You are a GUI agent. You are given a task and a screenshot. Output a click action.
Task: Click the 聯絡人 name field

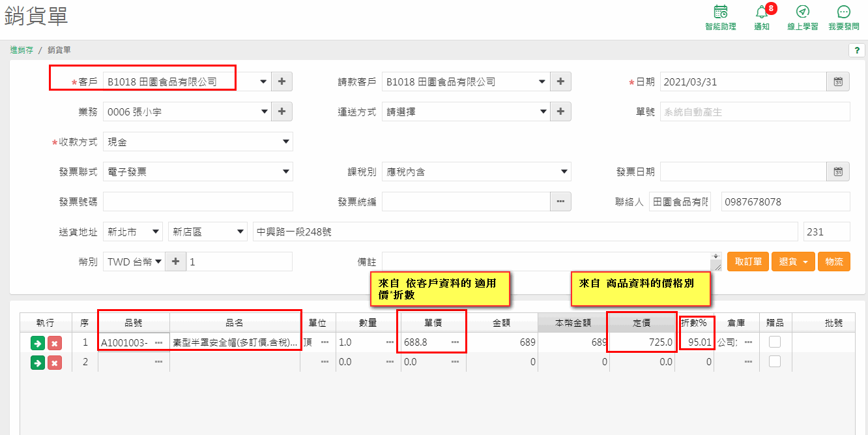point(680,202)
